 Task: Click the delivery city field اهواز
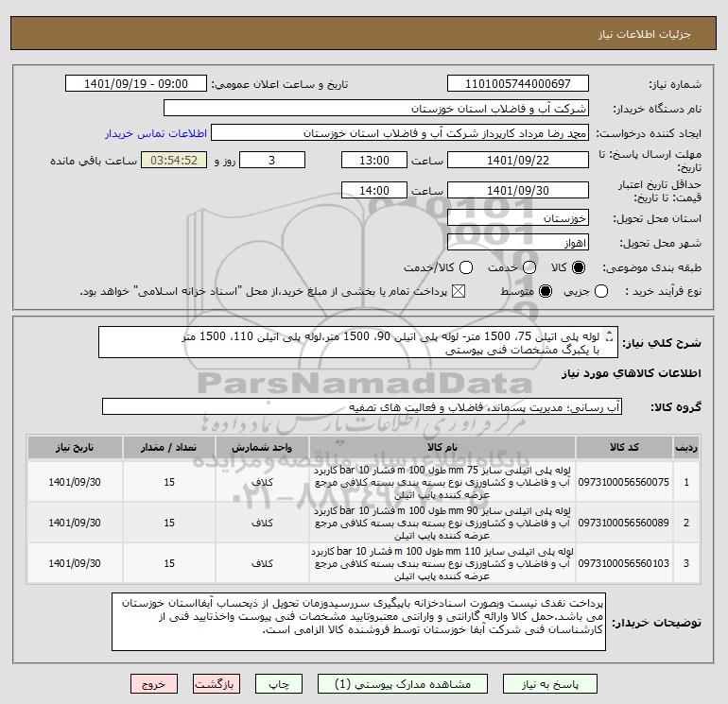[x=518, y=242]
